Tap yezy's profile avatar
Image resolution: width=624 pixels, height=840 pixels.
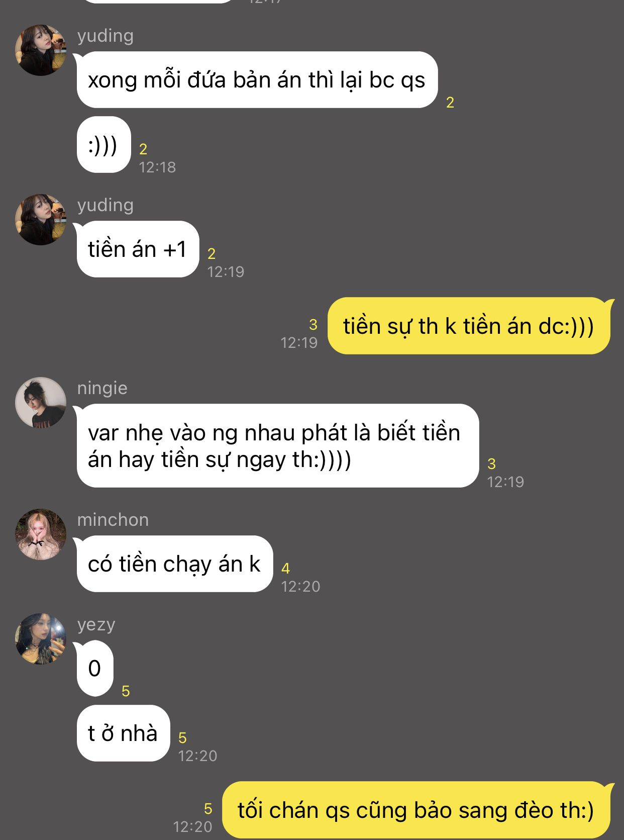coord(41,639)
